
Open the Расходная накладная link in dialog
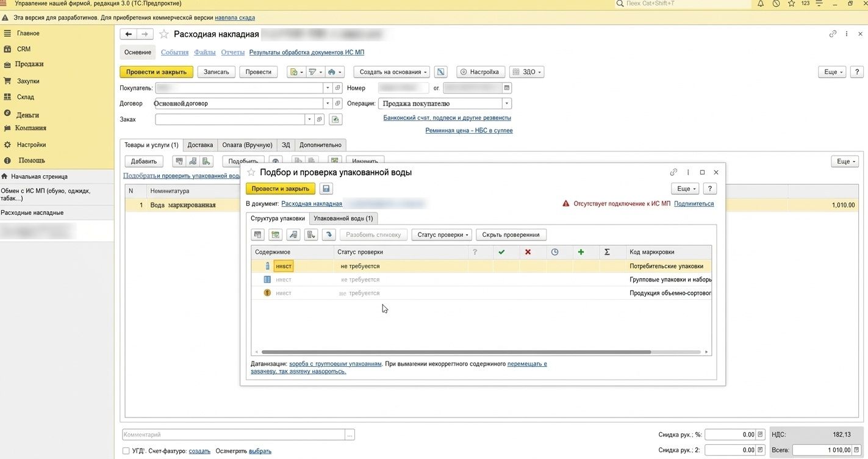312,204
